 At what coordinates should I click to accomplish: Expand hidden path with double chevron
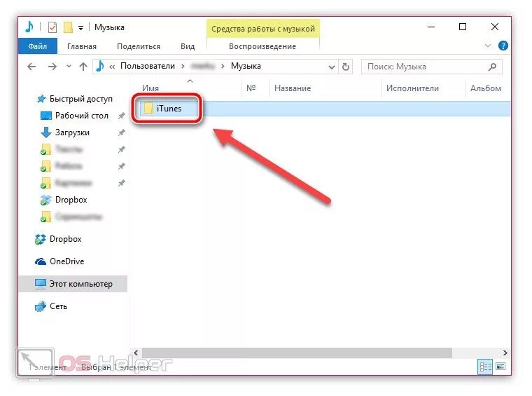tap(111, 67)
